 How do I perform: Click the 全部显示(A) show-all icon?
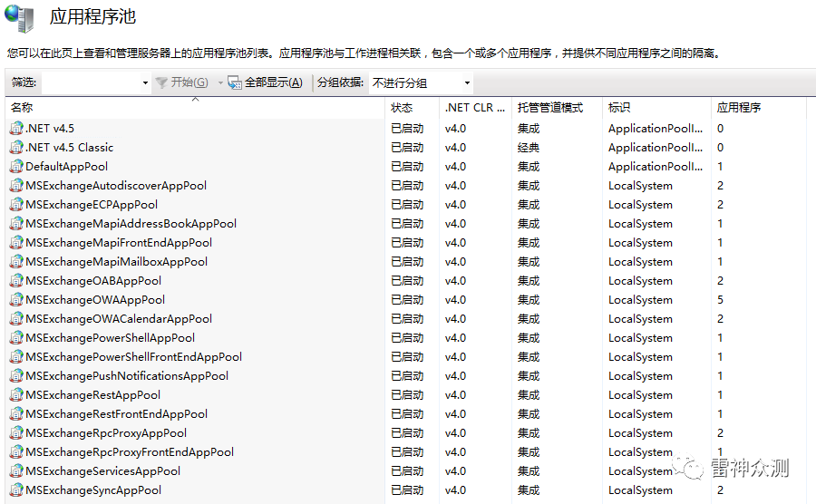pyautogui.click(x=235, y=82)
